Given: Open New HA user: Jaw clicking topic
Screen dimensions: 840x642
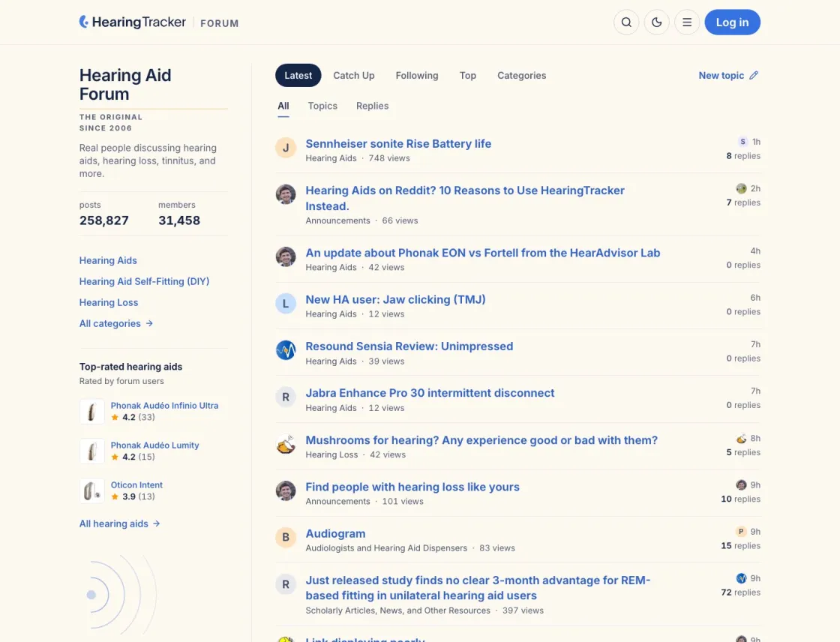Looking at the screenshot, I should (395, 299).
